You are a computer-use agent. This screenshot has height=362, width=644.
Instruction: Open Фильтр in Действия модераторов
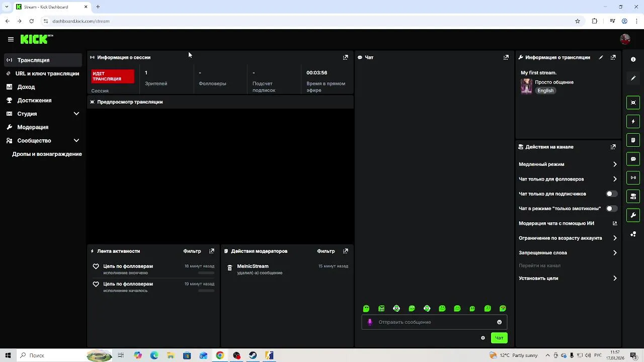coord(326,251)
